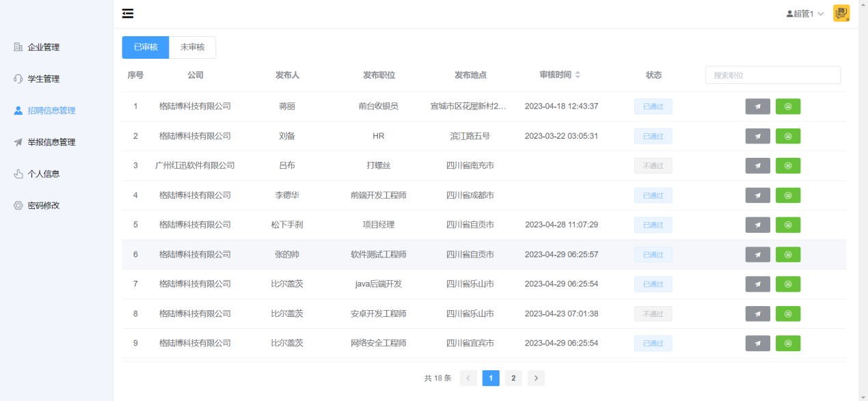Click the 2023-03-22 03:05:31 time cell
The height and width of the screenshot is (401, 868).
click(561, 136)
